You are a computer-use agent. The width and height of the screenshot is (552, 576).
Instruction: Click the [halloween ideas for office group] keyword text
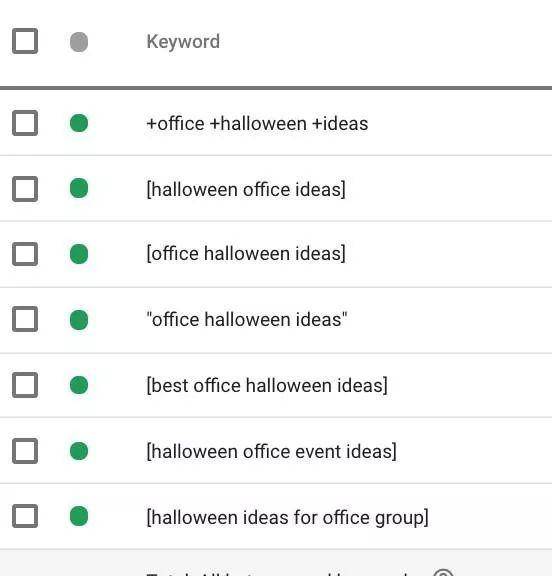(288, 518)
